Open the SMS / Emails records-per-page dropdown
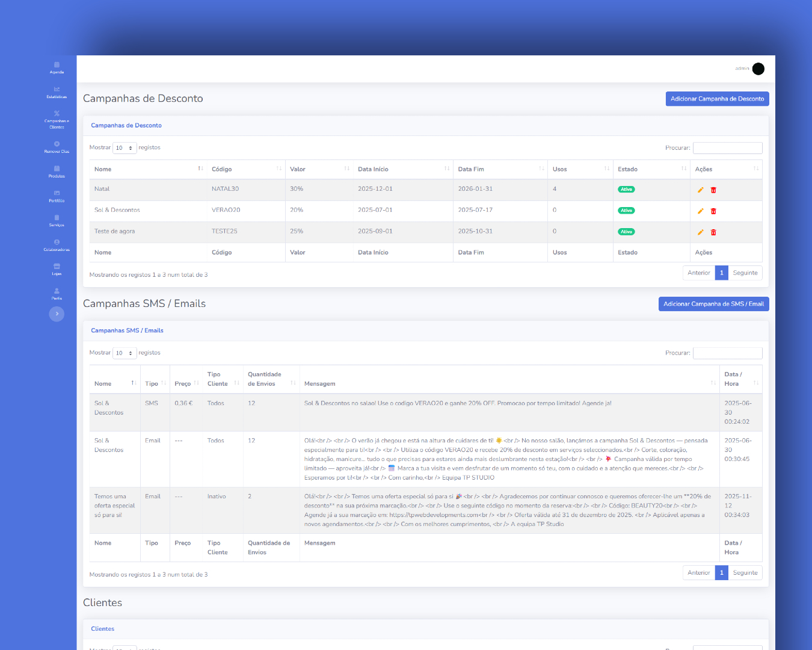812x650 pixels. (x=125, y=353)
